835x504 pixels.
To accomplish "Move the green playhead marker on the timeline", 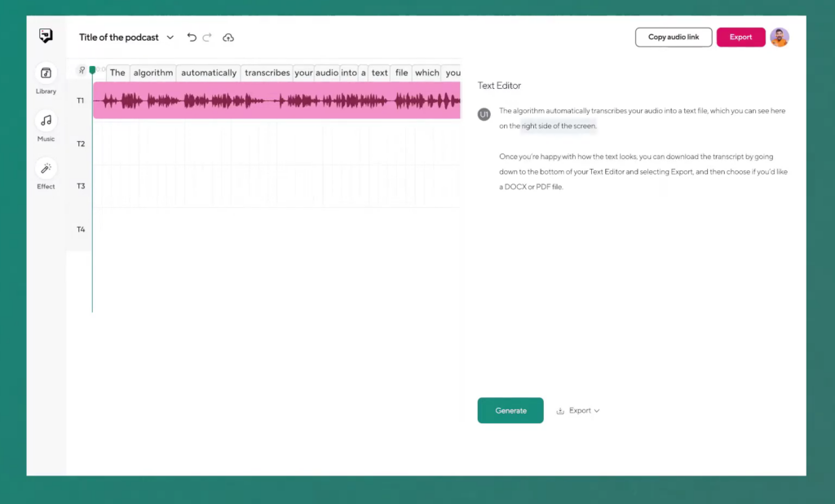I will click(x=92, y=70).
